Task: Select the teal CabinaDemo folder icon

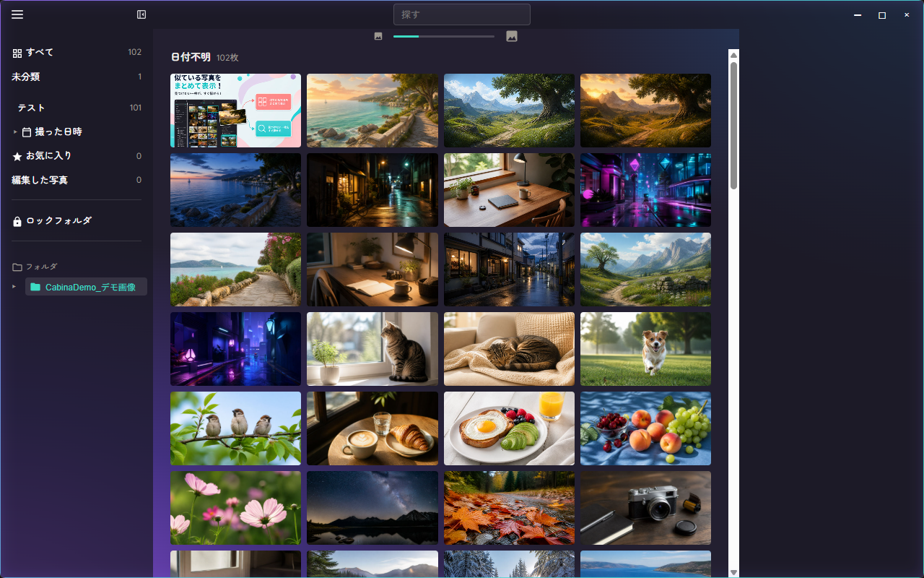Action: tap(35, 287)
